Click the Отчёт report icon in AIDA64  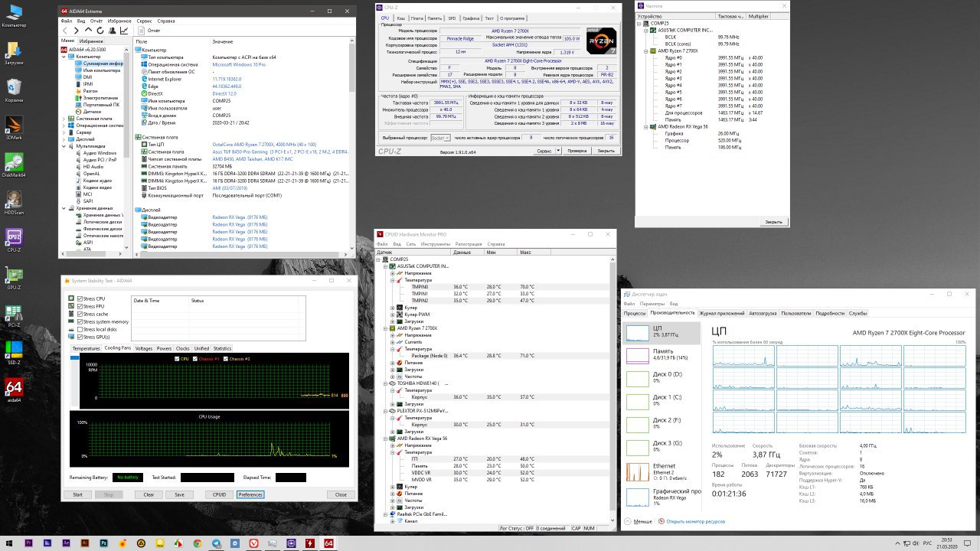(141, 31)
